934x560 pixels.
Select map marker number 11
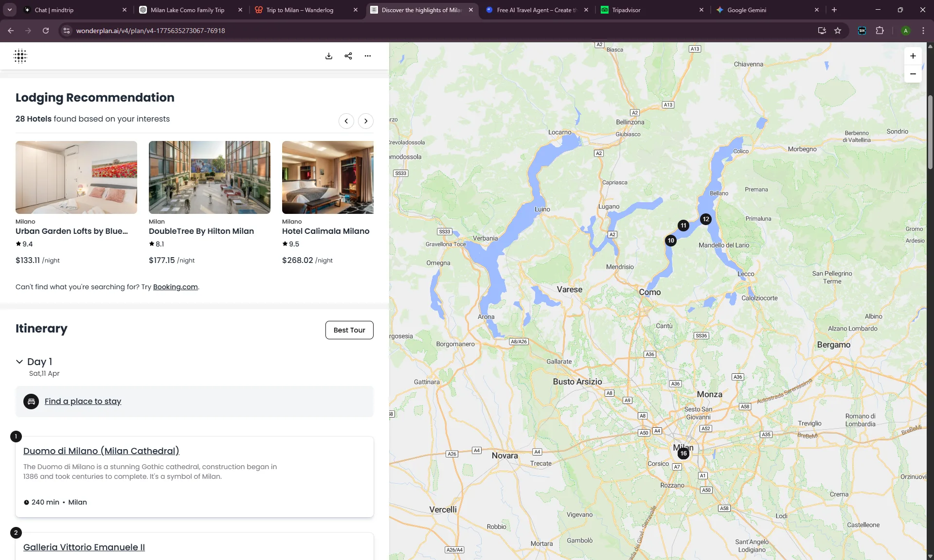click(683, 226)
